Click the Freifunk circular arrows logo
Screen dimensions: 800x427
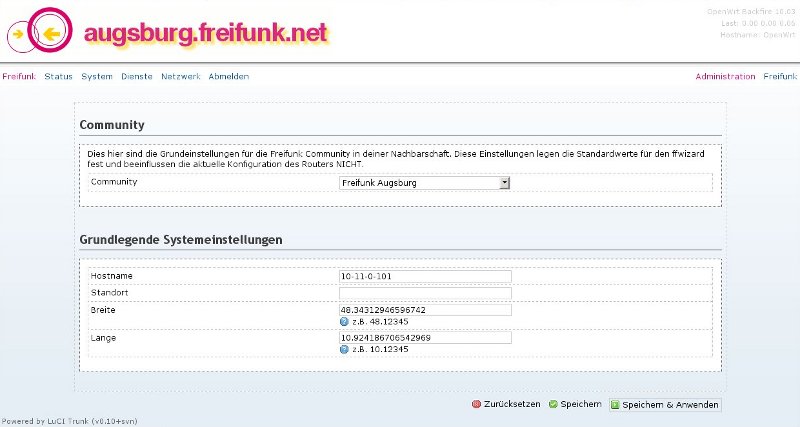click(x=40, y=34)
